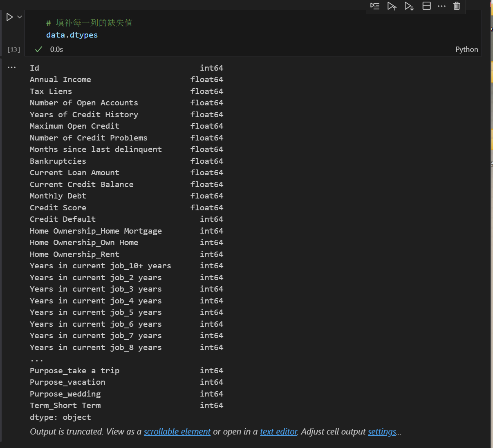Screen dimensions: 493x448
Task: Run the cell with the play button
Action: (10, 17)
